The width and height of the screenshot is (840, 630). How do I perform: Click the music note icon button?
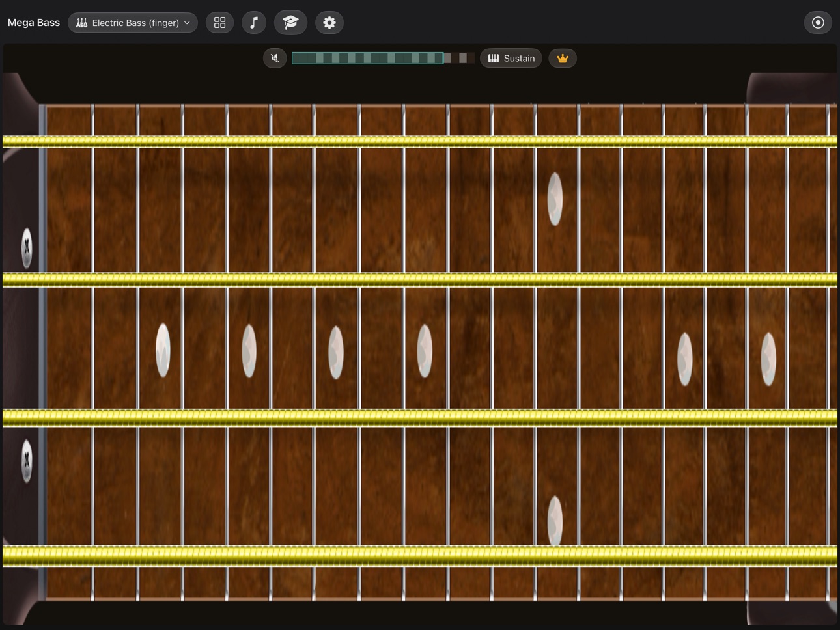click(x=254, y=23)
